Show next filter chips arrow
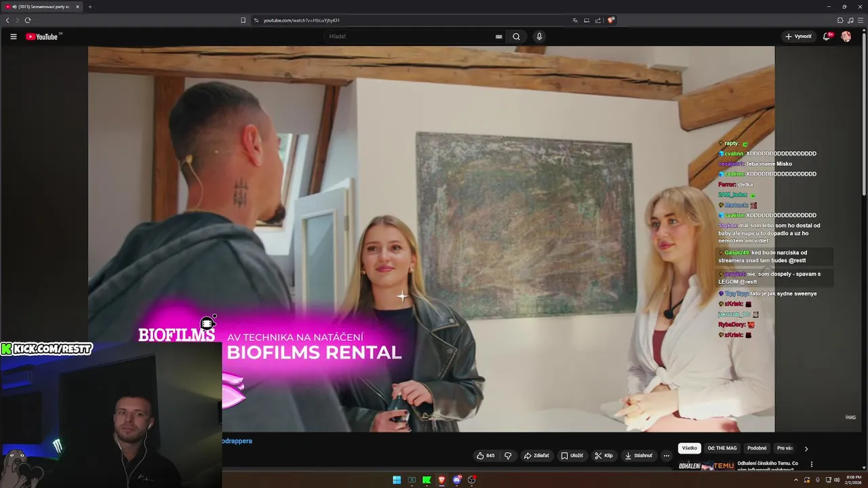The image size is (868, 488). click(806, 449)
